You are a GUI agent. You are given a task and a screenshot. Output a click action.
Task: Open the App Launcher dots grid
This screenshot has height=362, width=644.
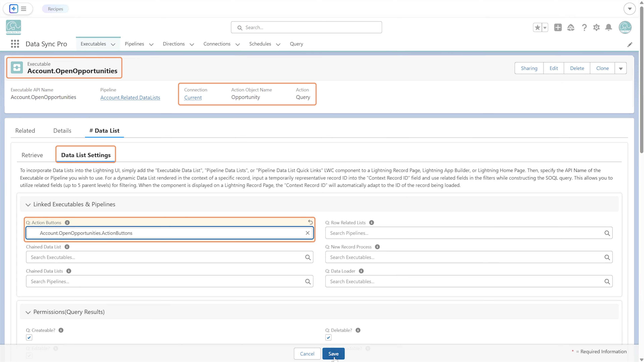coord(15,44)
